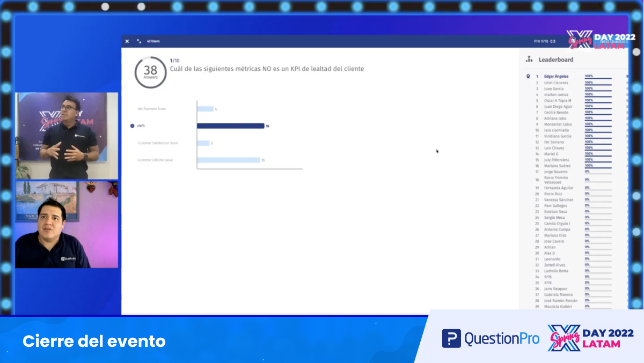Select leaderboard entry 'July P.MoralesL'

[557, 160]
